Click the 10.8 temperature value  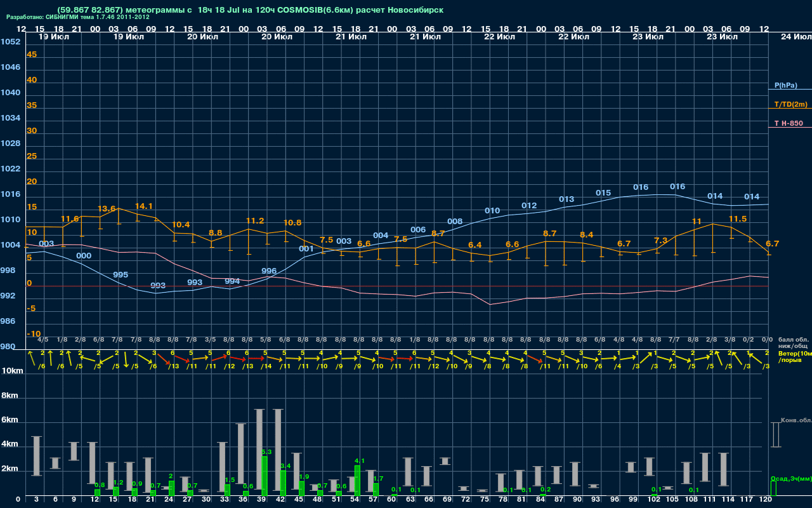point(292,223)
